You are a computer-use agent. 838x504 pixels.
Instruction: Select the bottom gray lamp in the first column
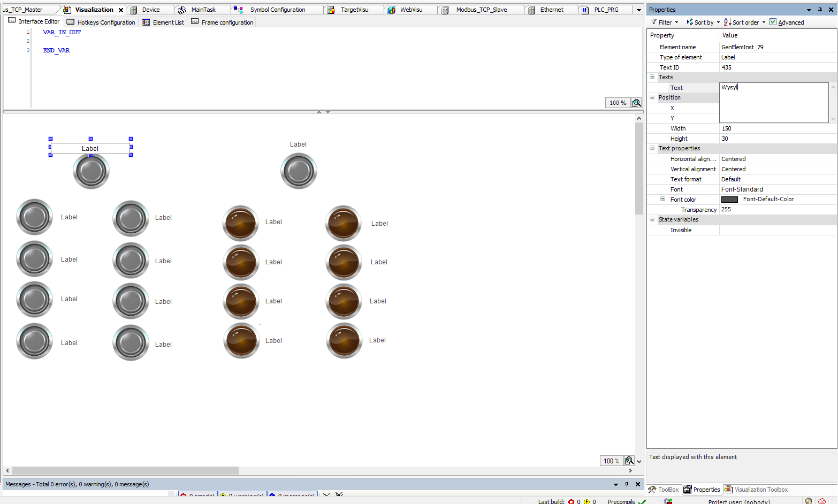coord(35,341)
